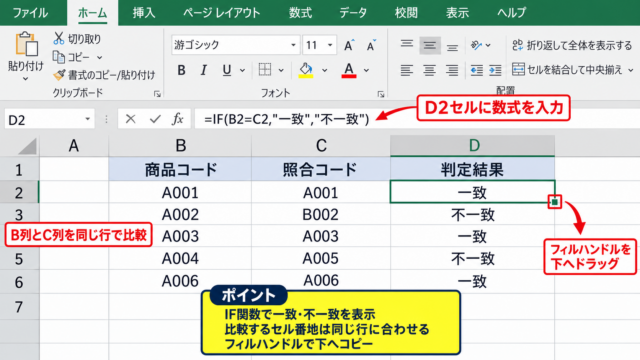This screenshot has height=360, width=640.
Task: Toggle Underline formatting
Action: pyautogui.click(x=227, y=70)
